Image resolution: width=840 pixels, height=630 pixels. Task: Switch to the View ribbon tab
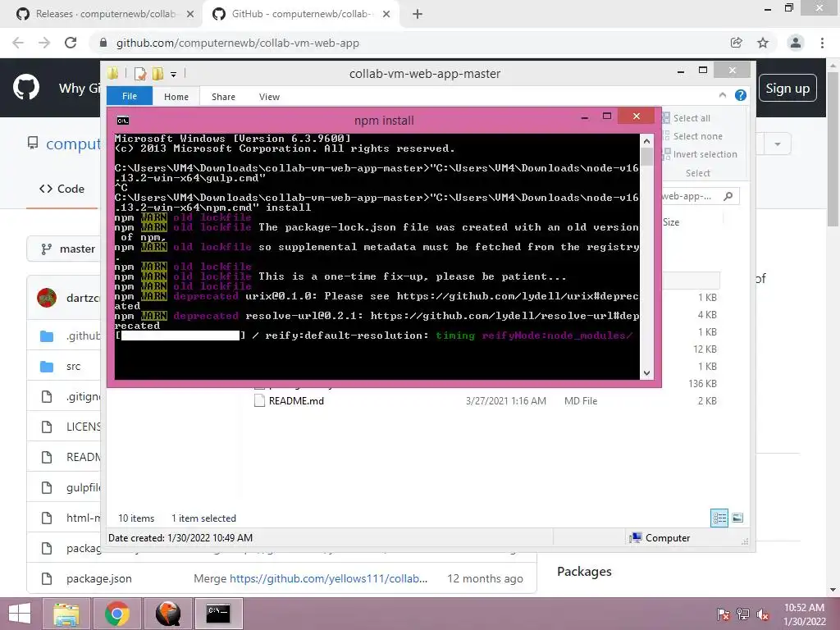(x=269, y=97)
